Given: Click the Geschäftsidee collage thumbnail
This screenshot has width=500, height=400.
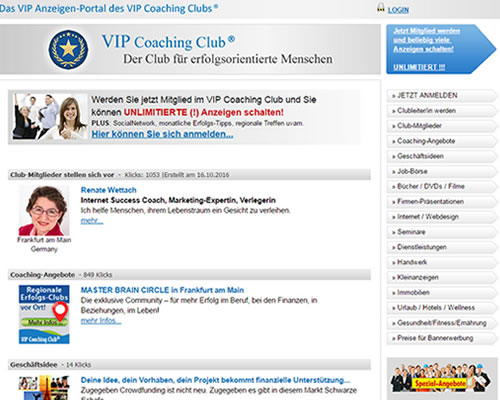Looking at the screenshot, I should pyautogui.click(x=44, y=388).
